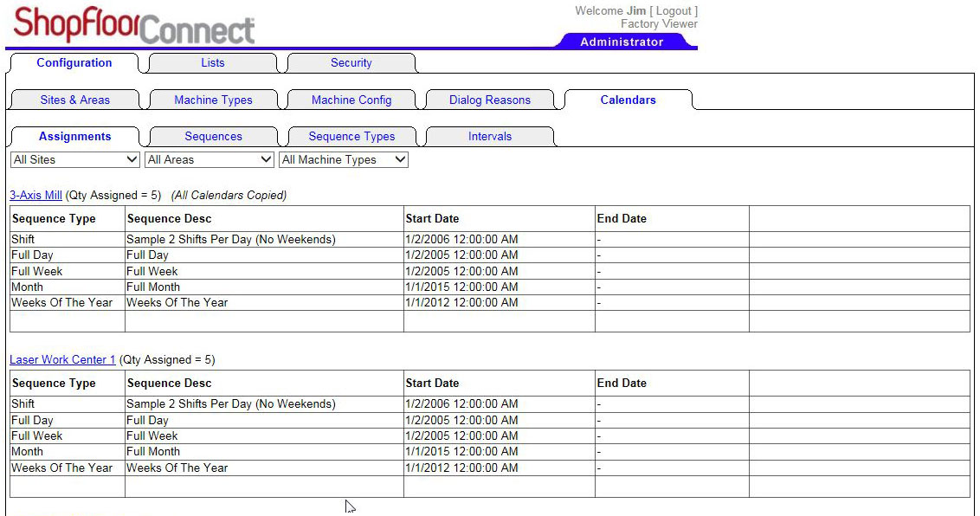Go to the Sites & Areas tab

74,100
